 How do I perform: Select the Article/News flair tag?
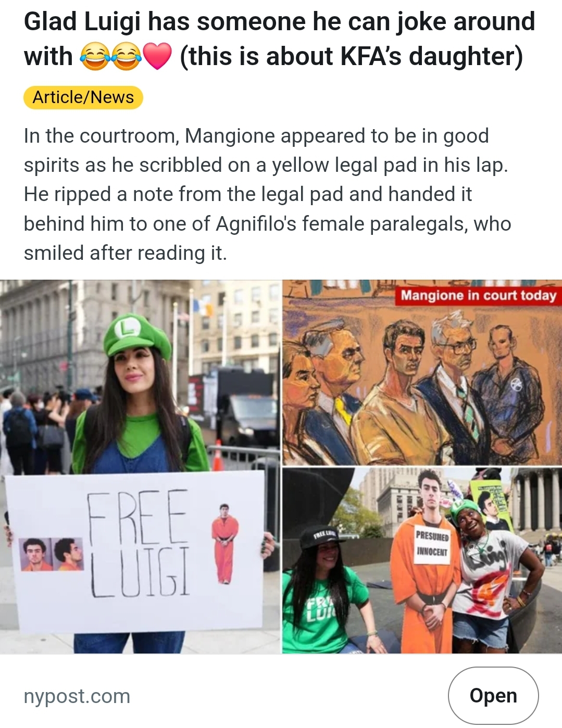[83, 97]
